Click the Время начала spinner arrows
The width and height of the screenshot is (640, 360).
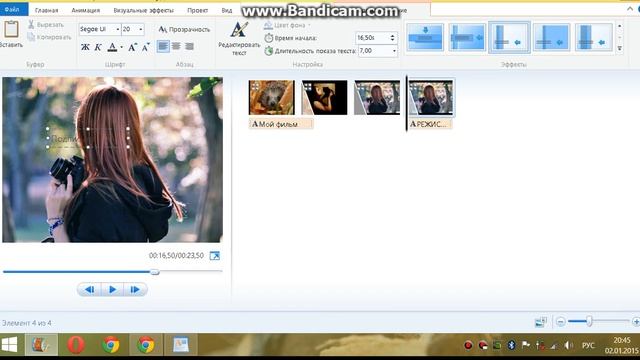393,38
